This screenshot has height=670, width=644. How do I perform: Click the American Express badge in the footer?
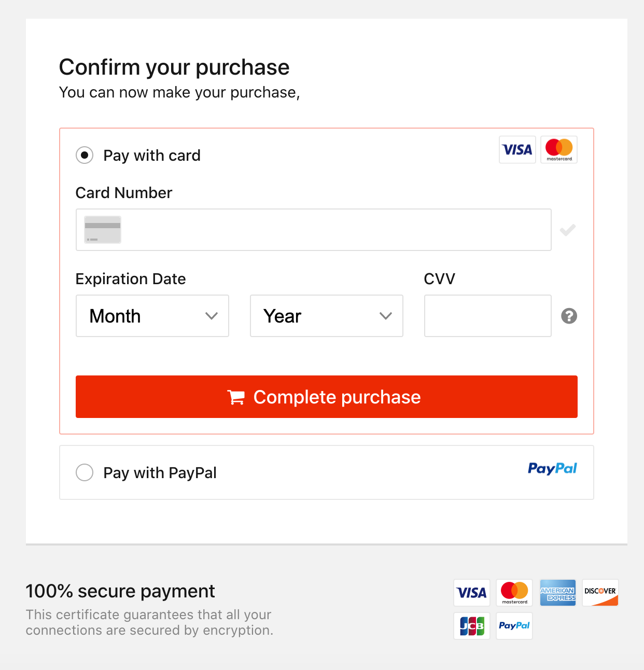[x=558, y=593]
